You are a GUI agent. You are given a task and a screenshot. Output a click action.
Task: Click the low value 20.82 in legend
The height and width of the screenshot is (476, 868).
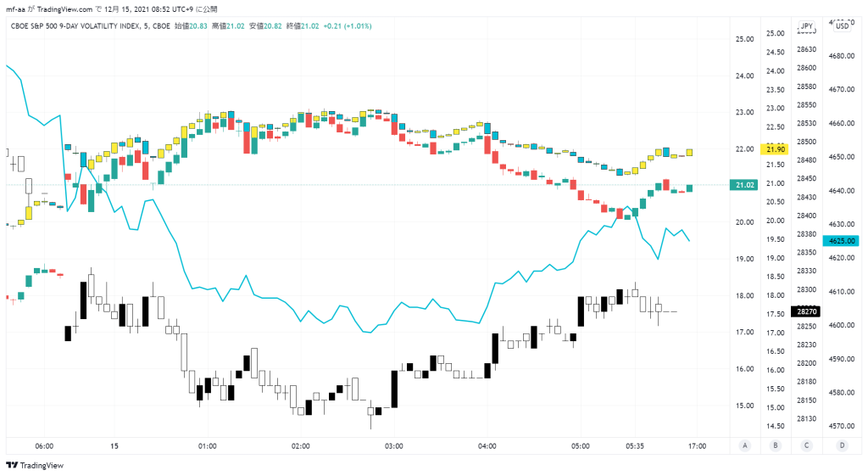coord(273,26)
